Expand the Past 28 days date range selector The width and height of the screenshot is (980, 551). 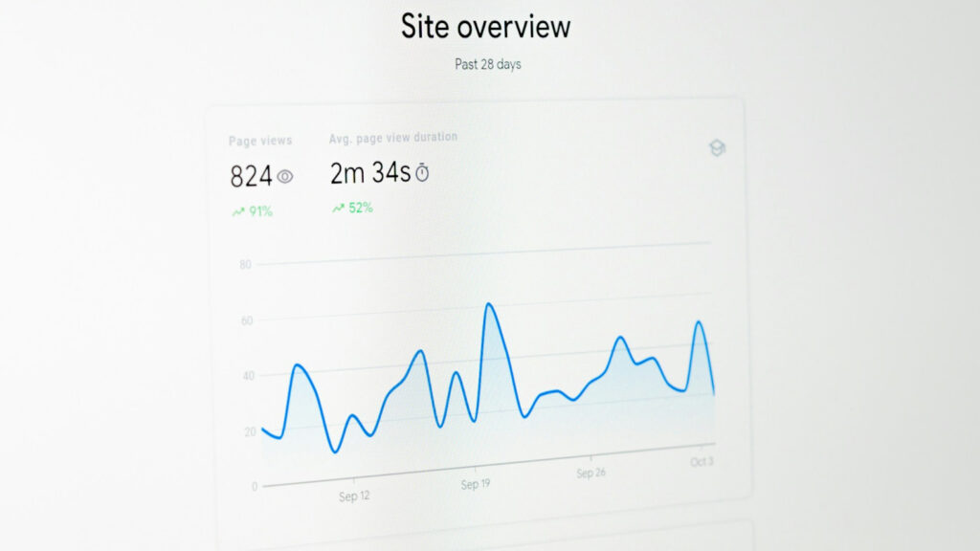pos(490,65)
